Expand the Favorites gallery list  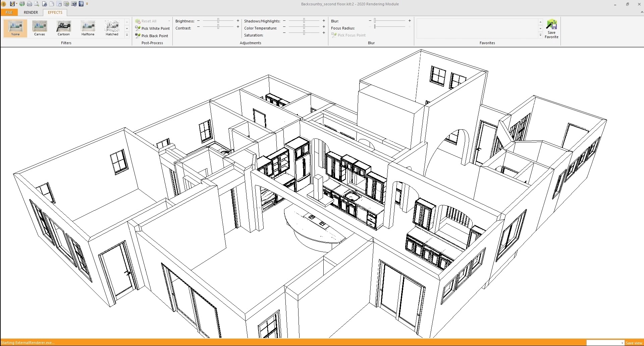tap(540, 35)
